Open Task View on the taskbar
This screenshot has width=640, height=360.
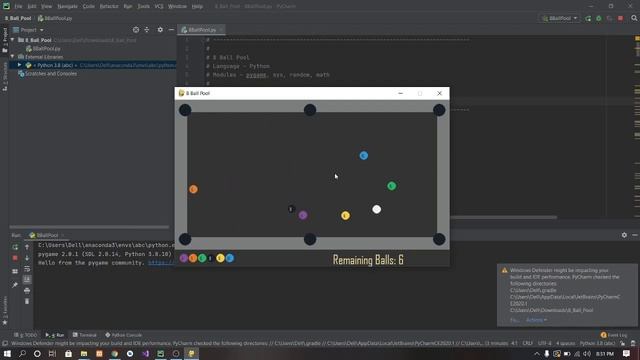pos(52,353)
